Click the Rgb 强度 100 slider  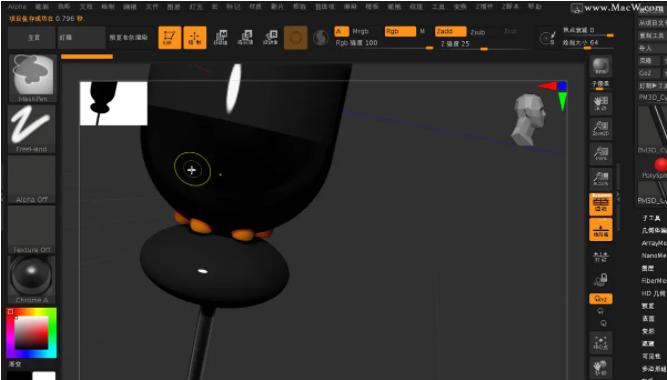(384, 43)
